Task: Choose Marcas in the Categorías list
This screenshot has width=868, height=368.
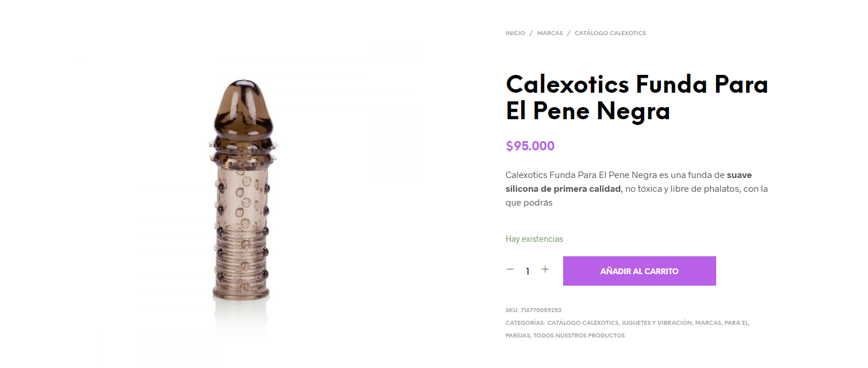Action: click(x=708, y=323)
